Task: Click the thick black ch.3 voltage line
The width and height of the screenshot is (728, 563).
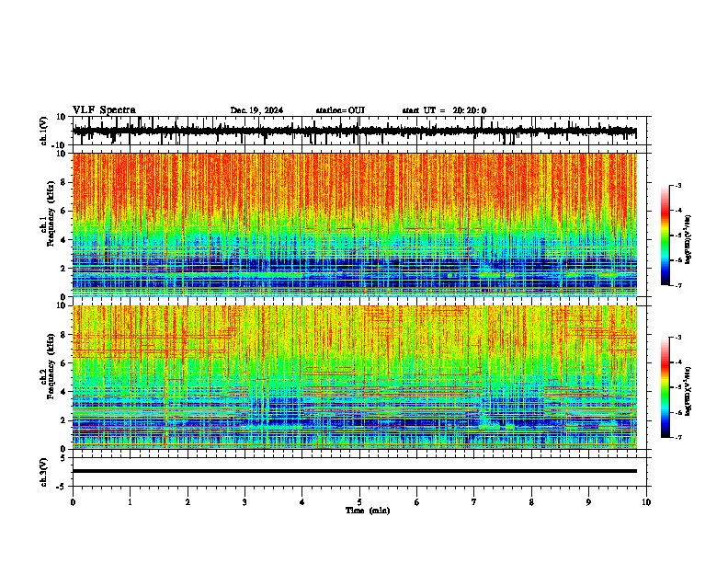Action: [354, 471]
